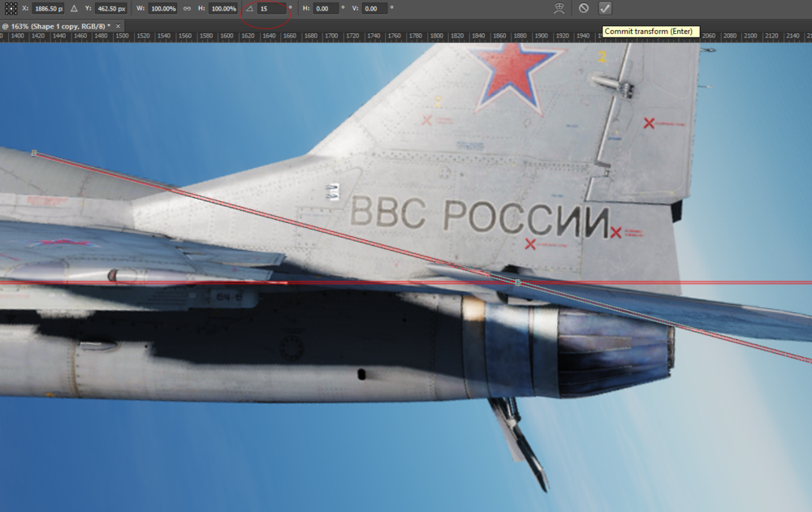Viewport: 812px width, 512px height.
Task: Click the transform center handle on horizontal line
Action: (x=517, y=282)
